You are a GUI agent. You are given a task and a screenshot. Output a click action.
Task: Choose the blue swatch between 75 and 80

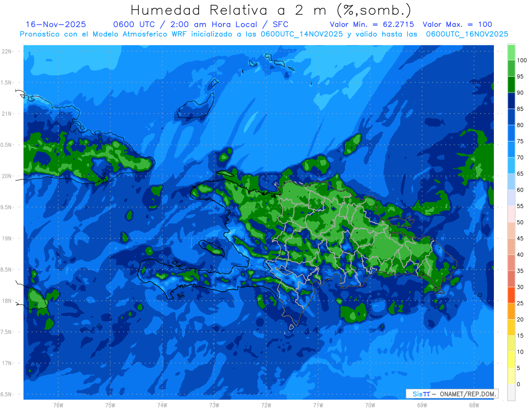point(511,133)
